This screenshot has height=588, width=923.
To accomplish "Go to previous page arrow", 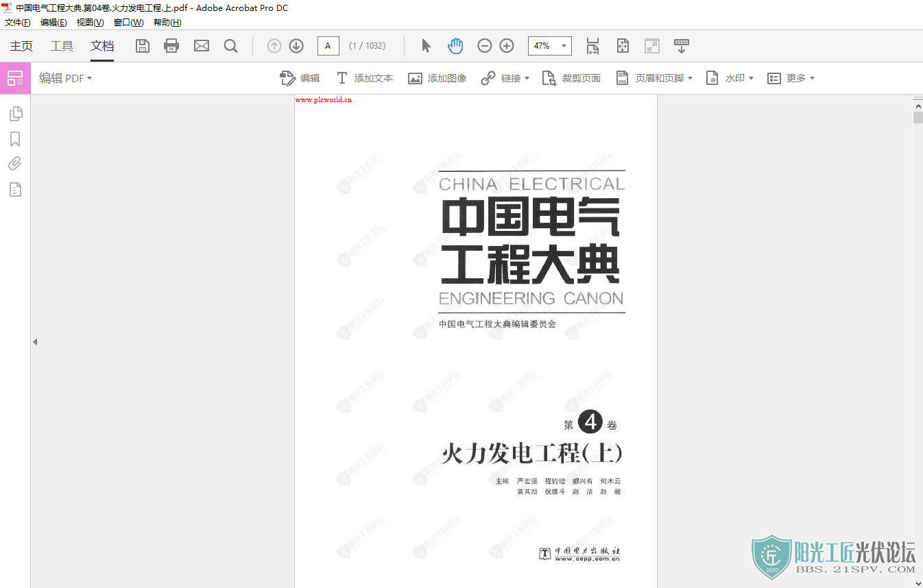I will [x=274, y=46].
